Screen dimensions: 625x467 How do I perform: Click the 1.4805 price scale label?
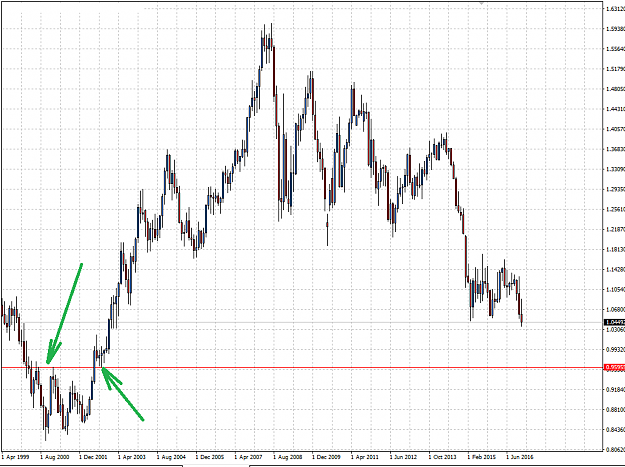pos(615,89)
